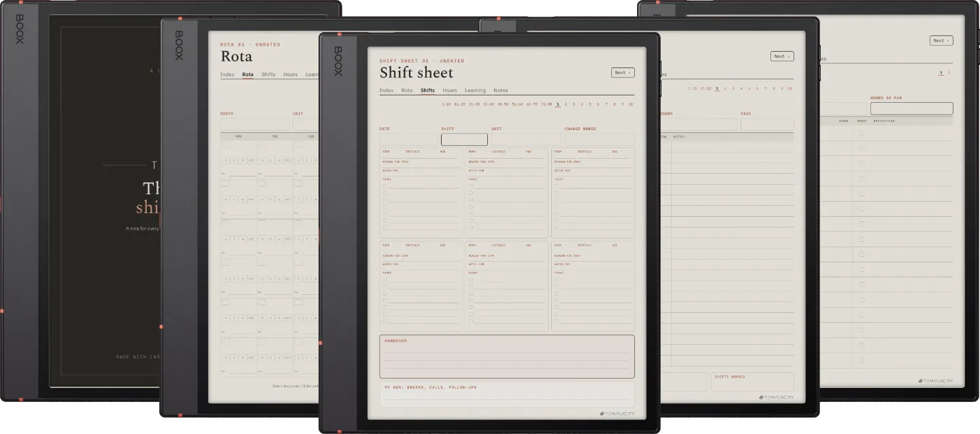This screenshot has width=980, height=434.
Task: Select the Shifts tab on Shift sheet
Action: [x=427, y=91]
